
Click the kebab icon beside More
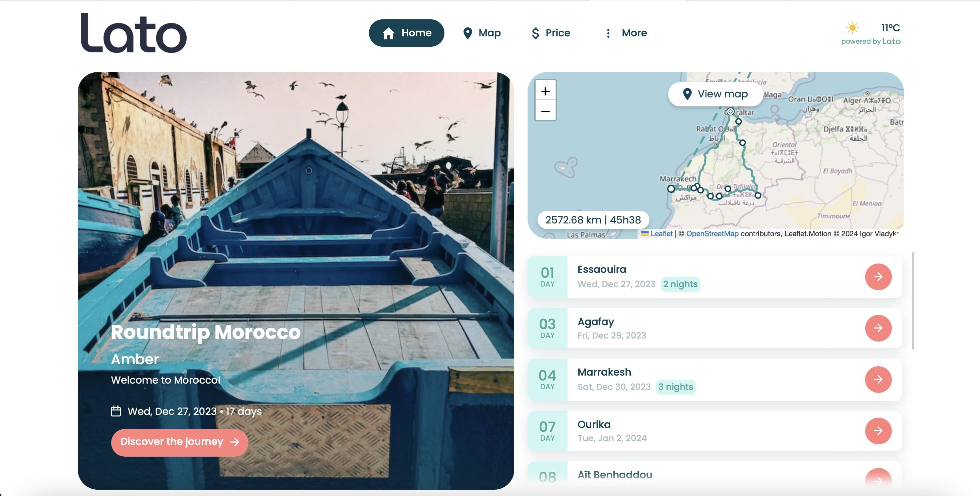(x=608, y=33)
